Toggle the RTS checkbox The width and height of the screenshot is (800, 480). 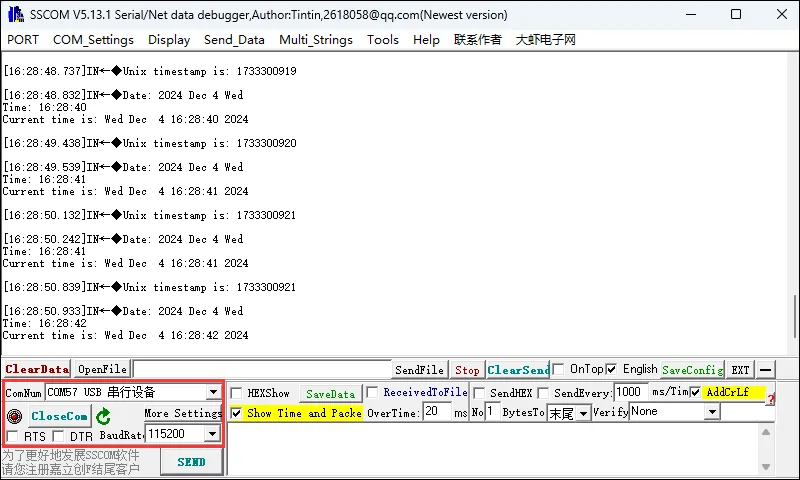pyautogui.click(x=13, y=436)
